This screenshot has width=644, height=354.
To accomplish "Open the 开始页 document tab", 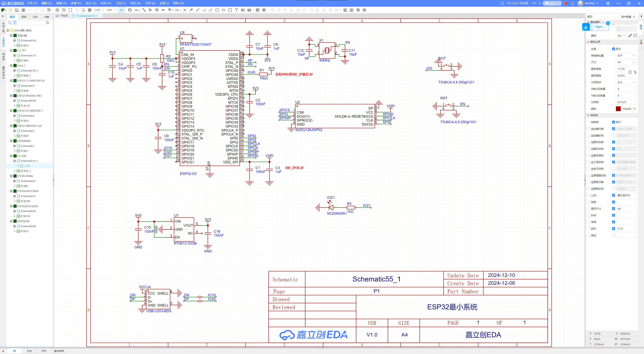I will pyautogui.click(x=62, y=16).
